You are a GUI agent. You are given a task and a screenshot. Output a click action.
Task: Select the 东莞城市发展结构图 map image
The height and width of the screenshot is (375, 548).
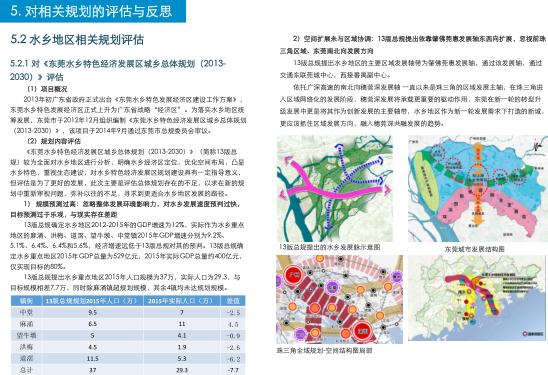(x=478, y=188)
